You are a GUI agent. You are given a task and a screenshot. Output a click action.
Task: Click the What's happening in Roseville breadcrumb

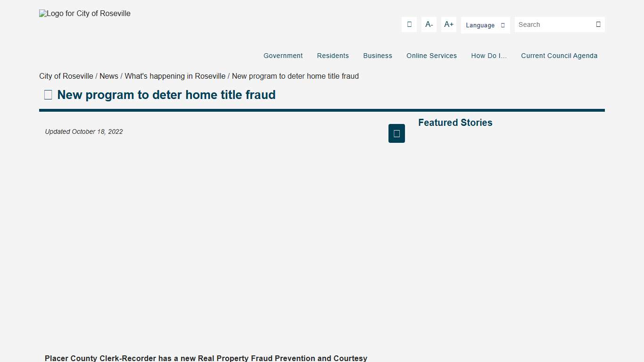coord(175,76)
